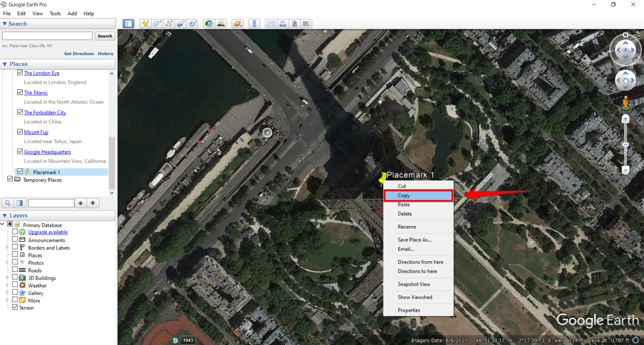Move selected place up arrow button

81,203
